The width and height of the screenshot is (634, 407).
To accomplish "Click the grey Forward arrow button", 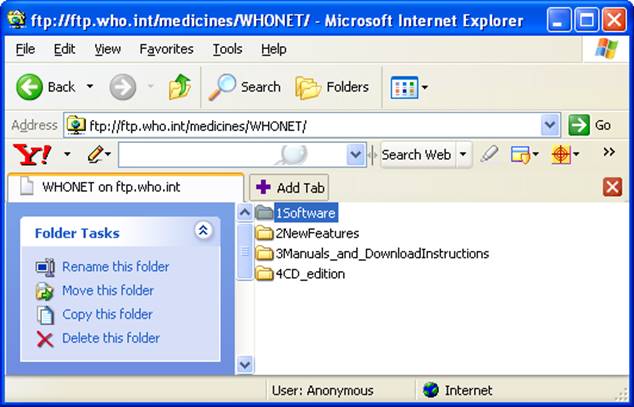I will tap(123, 87).
